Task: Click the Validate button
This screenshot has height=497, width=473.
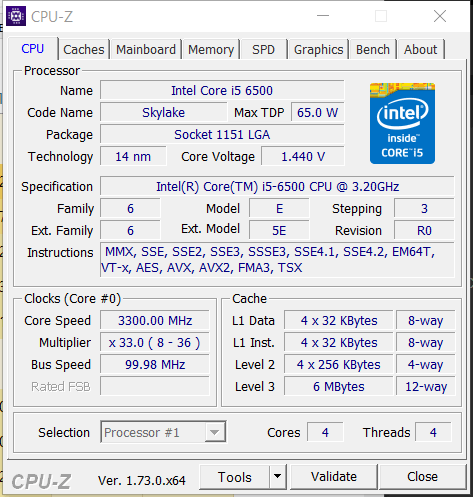Action: pos(334,477)
